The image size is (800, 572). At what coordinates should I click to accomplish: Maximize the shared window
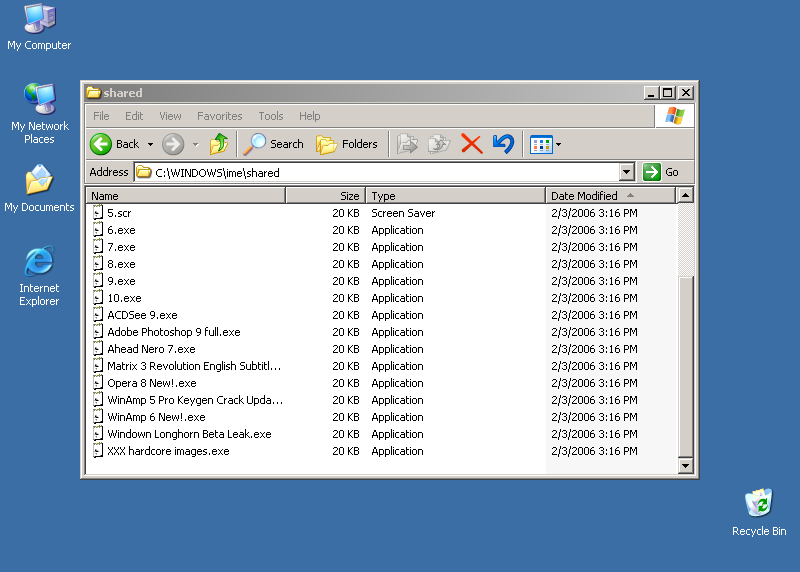point(667,93)
